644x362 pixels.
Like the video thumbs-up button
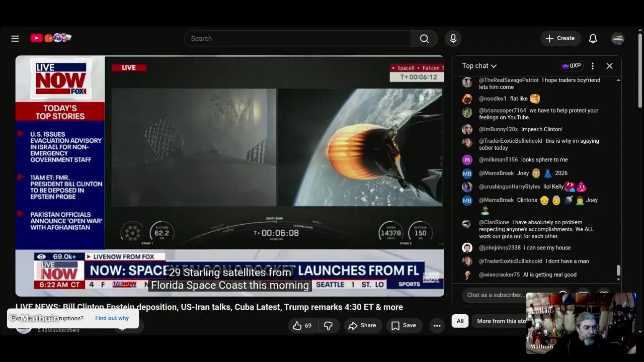click(x=302, y=326)
